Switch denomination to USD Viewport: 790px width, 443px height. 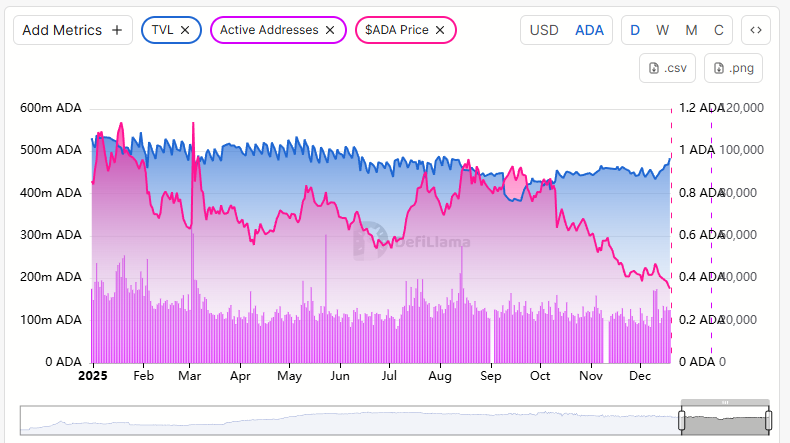point(544,30)
